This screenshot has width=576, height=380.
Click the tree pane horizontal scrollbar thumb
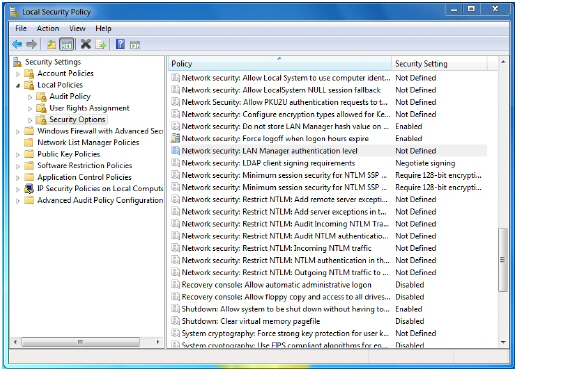pos(80,342)
